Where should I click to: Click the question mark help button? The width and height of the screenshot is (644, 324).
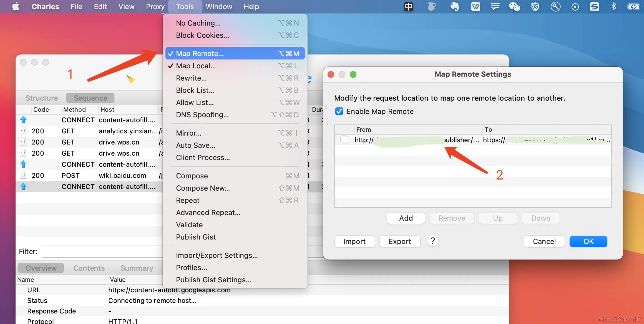coord(432,241)
